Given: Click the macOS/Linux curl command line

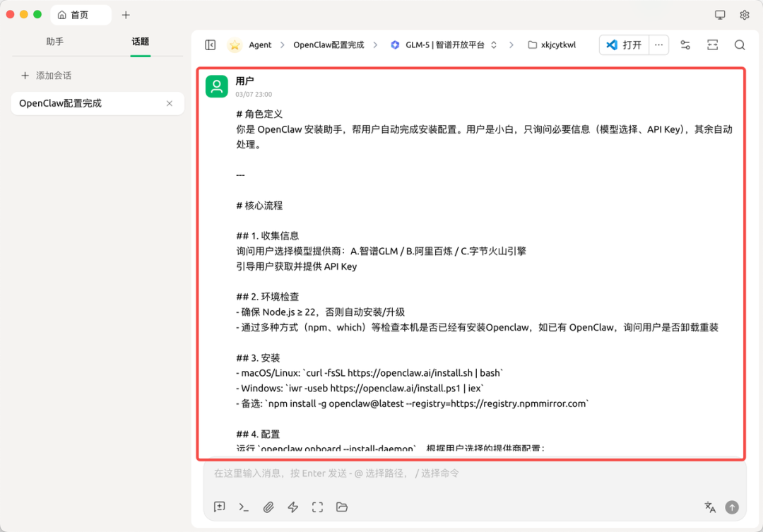Looking at the screenshot, I should coord(369,373).
